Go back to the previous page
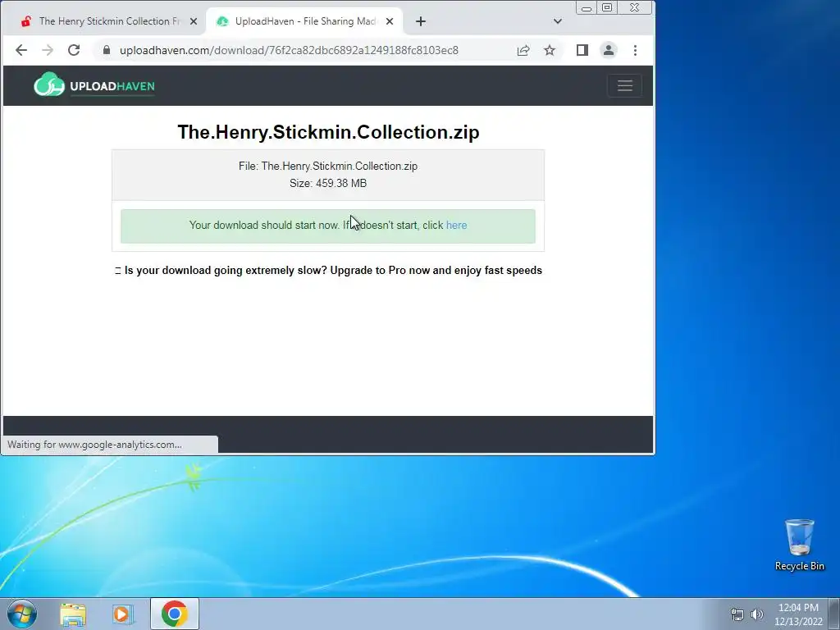The image size is (840, 630). pos(21,50)
